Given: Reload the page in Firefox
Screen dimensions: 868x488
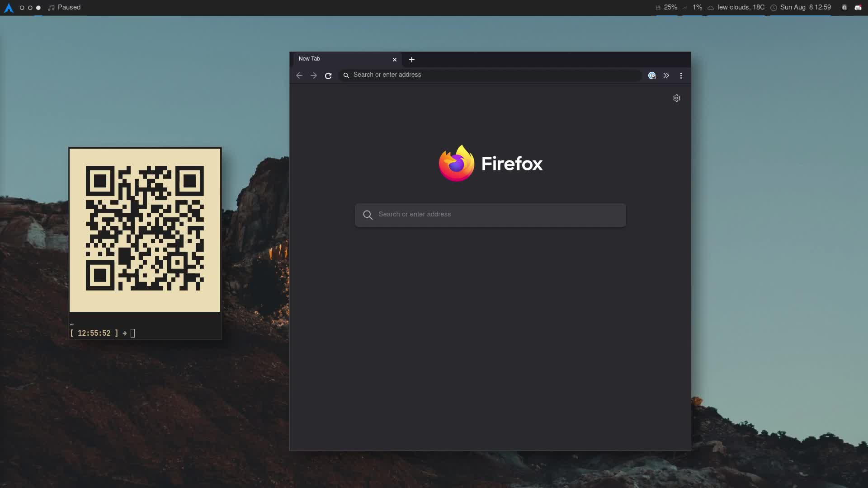Looking at the screenshot, I should click(328, 75).
